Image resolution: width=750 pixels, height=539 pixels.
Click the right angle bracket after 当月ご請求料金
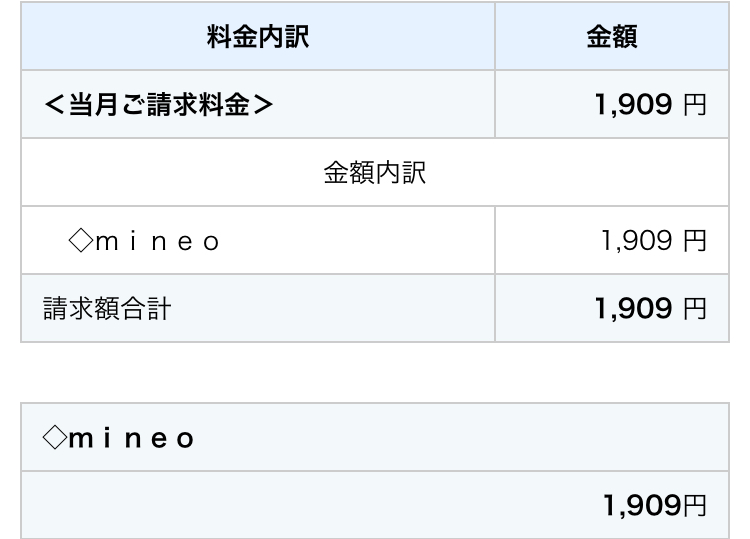click(x=263, y=105)
